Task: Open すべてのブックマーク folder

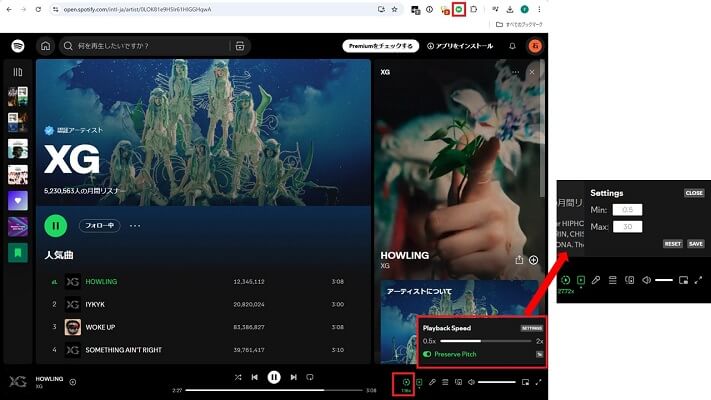Action: point(519,24)
